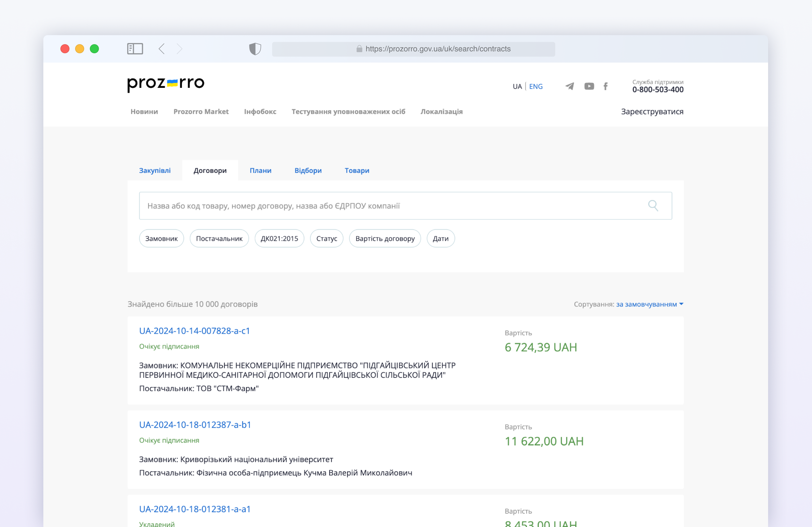Open the privacy shield icon

click(255, 49)
